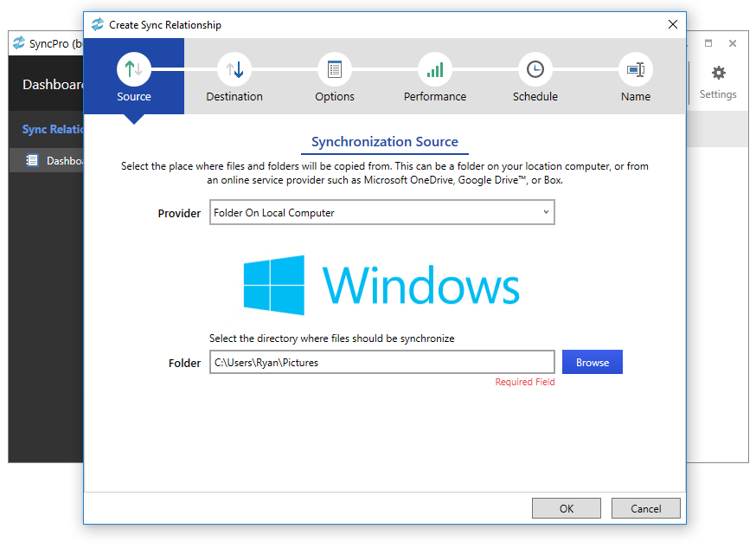Confirm with the OK button
This screenshot has height=548, width=756.
pyautogui.click(x=567, y=508)
